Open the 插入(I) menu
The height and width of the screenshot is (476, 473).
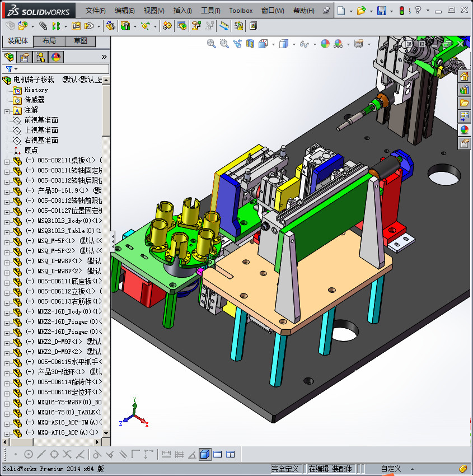coord(182,11)
